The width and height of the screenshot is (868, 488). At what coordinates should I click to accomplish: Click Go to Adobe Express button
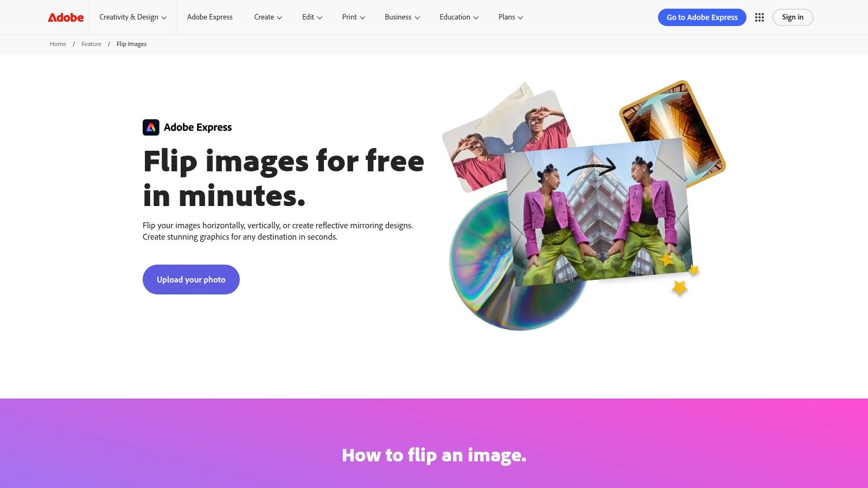(702, 17)
